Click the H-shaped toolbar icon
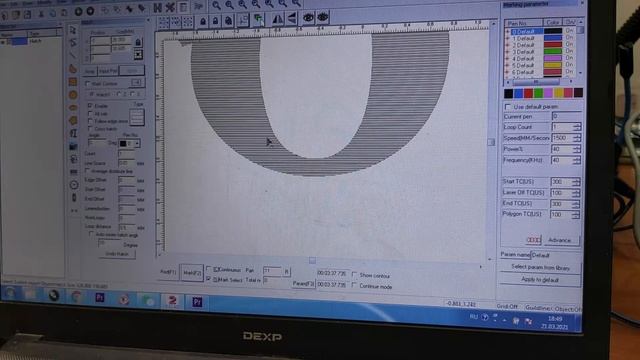 tap(157, 7)
